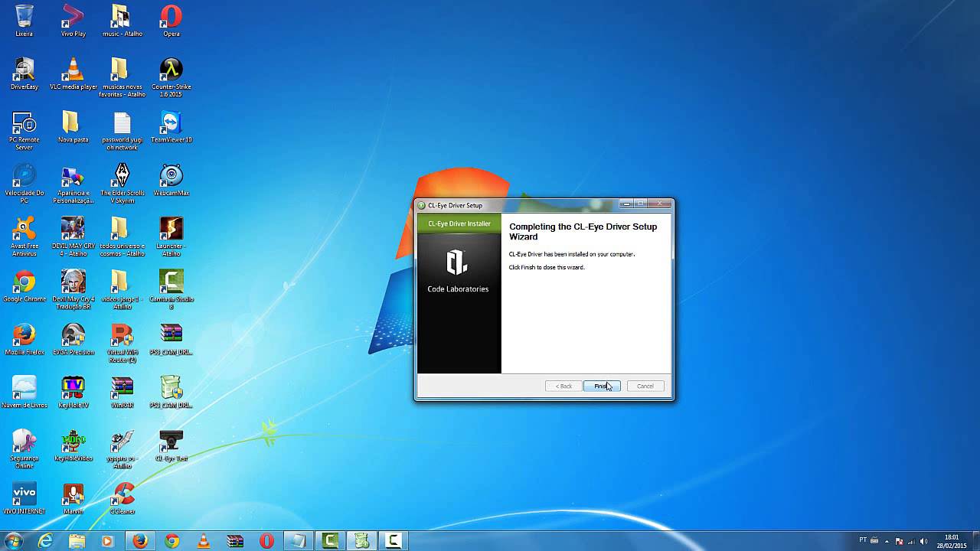Select the Google Chrome desktop shortcut

click(24, 285)
